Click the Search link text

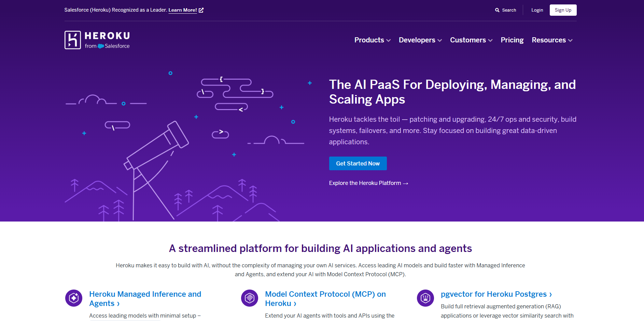click(509, 10)
